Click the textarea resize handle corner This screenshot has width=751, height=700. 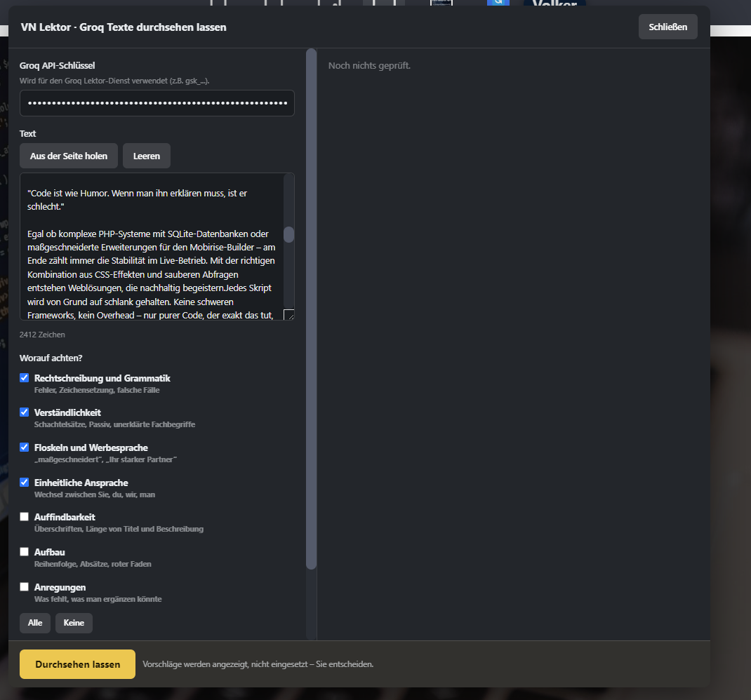(288, 314)
